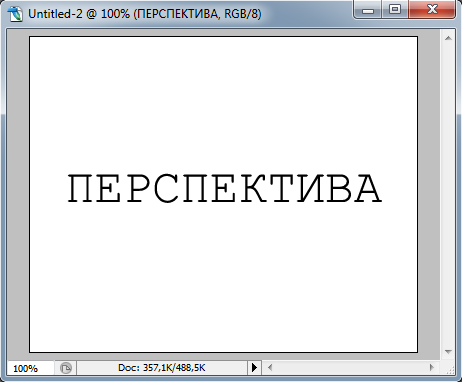Viewport: 462px width, 382px height.
Task: Close the Untitled-2 document window
Action: 432,10
